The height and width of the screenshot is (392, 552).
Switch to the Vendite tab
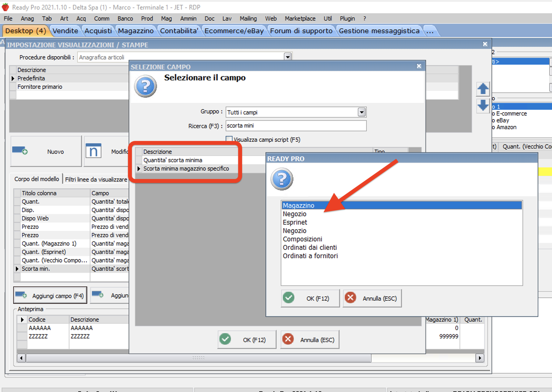pyautogui.click(x=65, y=31)
